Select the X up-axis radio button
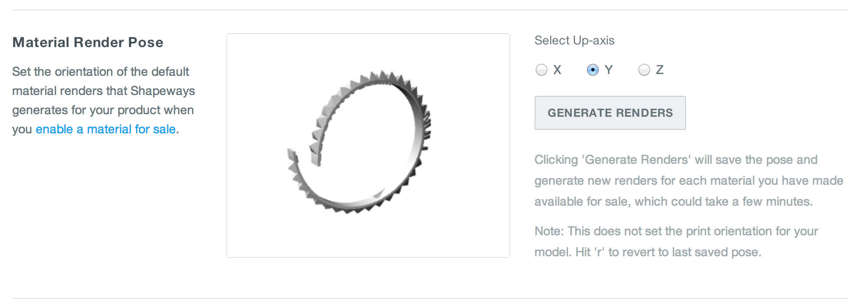 coord(541,70)
